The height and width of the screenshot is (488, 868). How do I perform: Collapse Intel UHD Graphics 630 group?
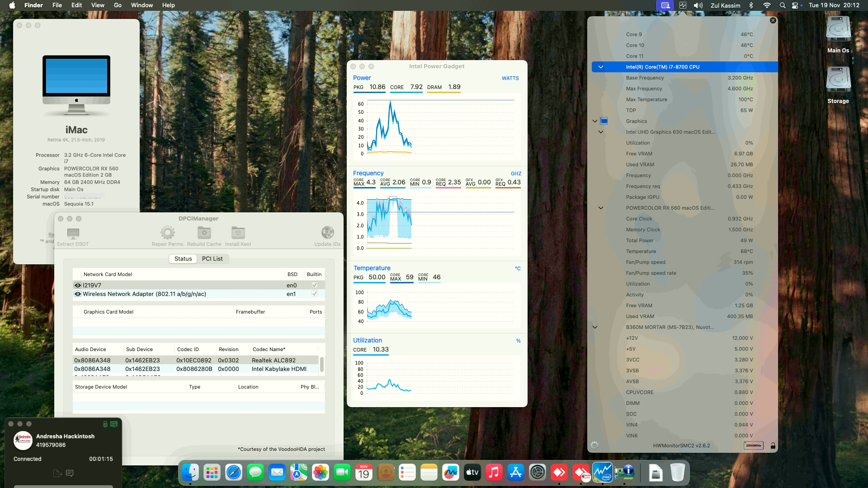point(601,132)
